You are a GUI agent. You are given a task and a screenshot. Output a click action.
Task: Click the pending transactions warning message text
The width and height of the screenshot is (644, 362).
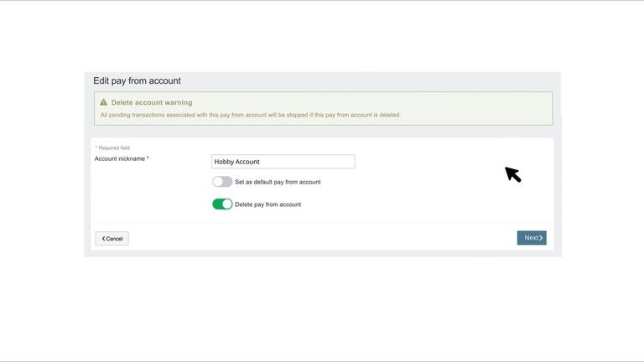pos(250,115)
